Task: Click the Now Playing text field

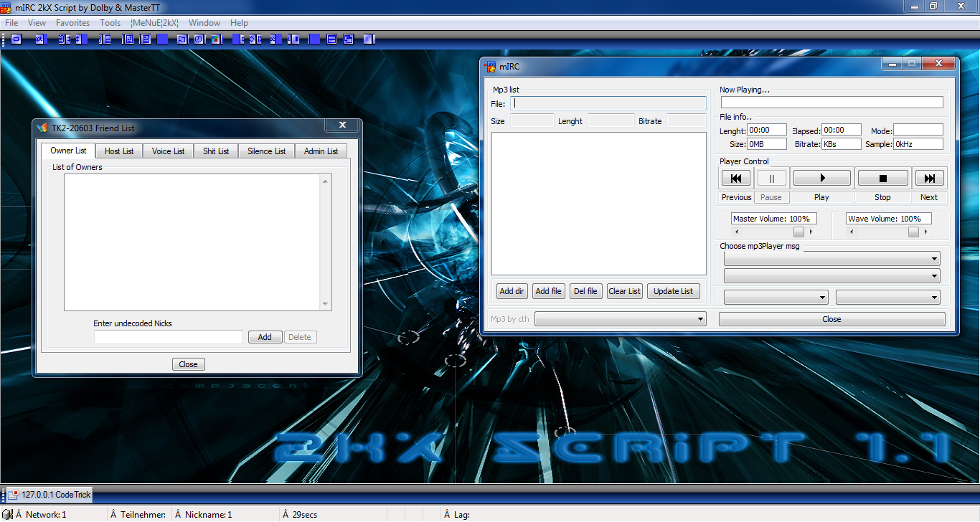Action: point(832,102)
